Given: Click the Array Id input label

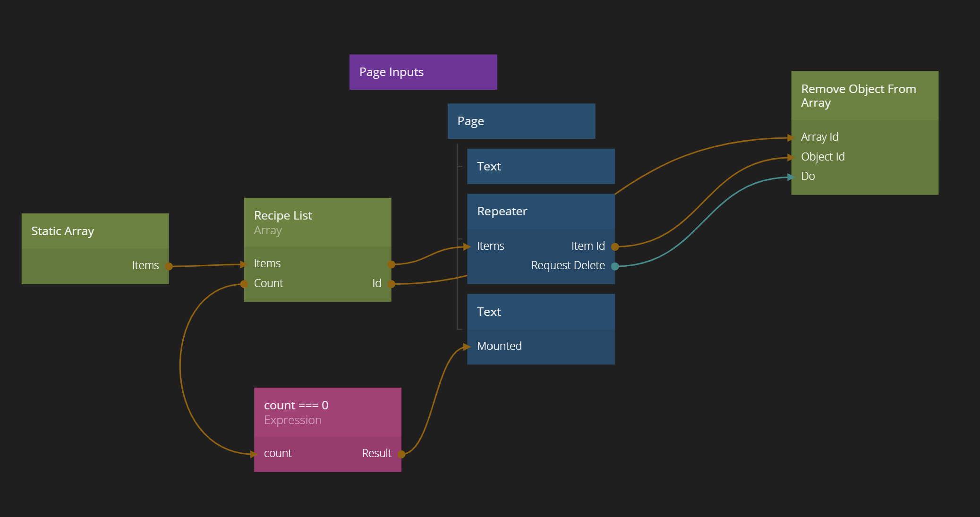Looking at the screenshot, I should tap(819, 137).
